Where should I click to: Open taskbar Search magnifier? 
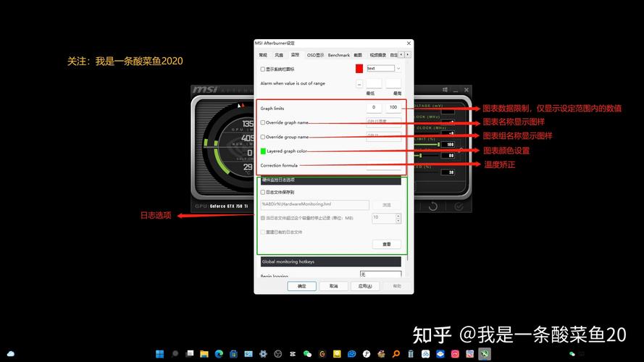[x=175, y=354]
